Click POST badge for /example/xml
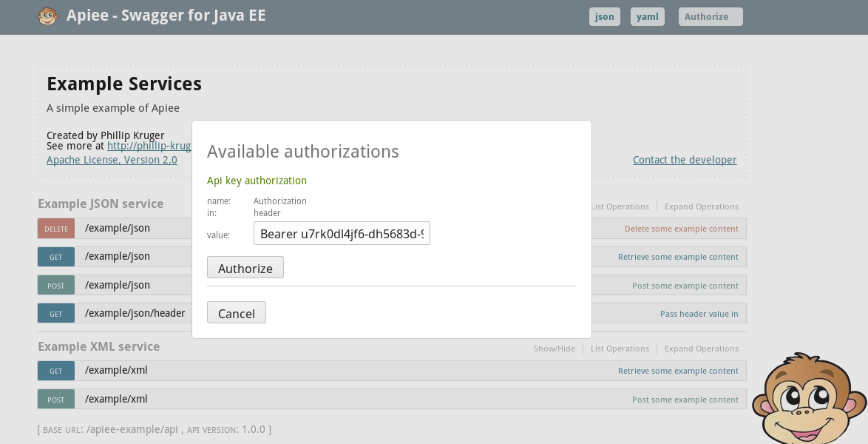This screenshot has height=444, width=868. (56, 399)
